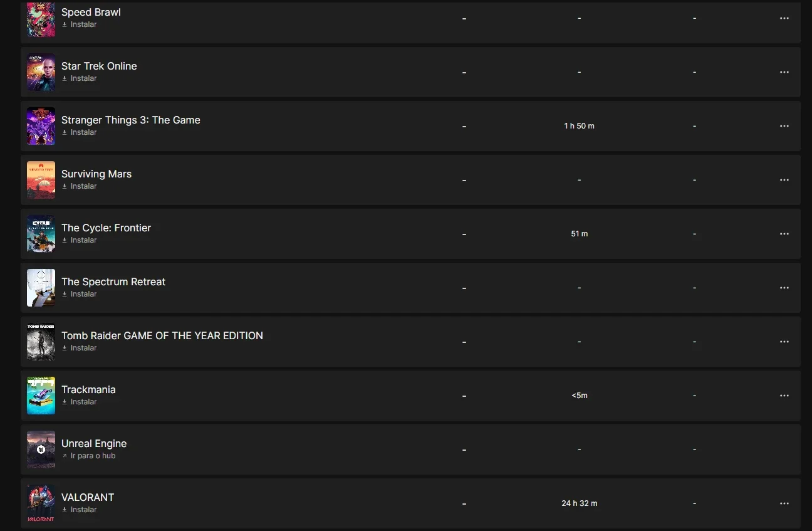Image resolution: width=812 pixels, height=531 pixels.
Task: Install Stranger Things 3: The Game
Action: 79,132
